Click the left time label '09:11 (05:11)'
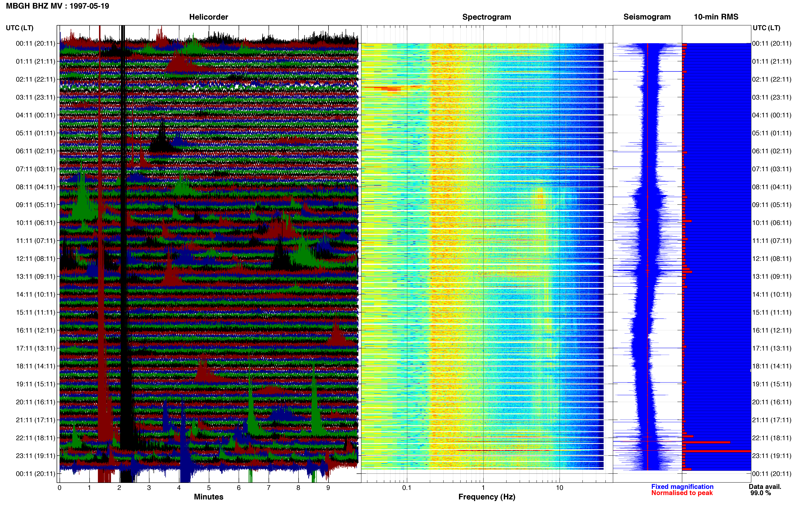This screenshot has width=812, height=508. (x=36, y=205)
